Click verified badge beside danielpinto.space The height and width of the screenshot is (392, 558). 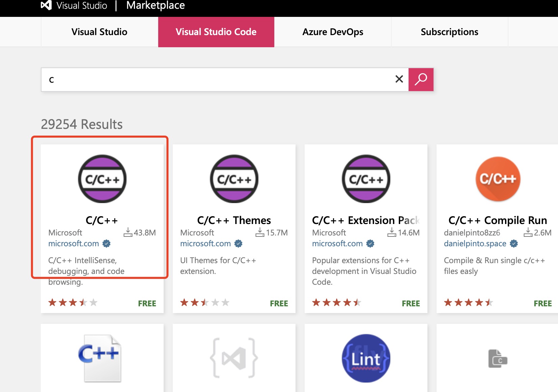(x=514, y=244)
